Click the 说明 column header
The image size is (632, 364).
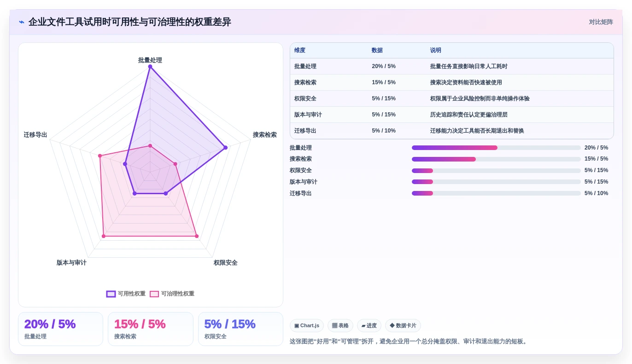pyautogui.click(x=436, y=50)
